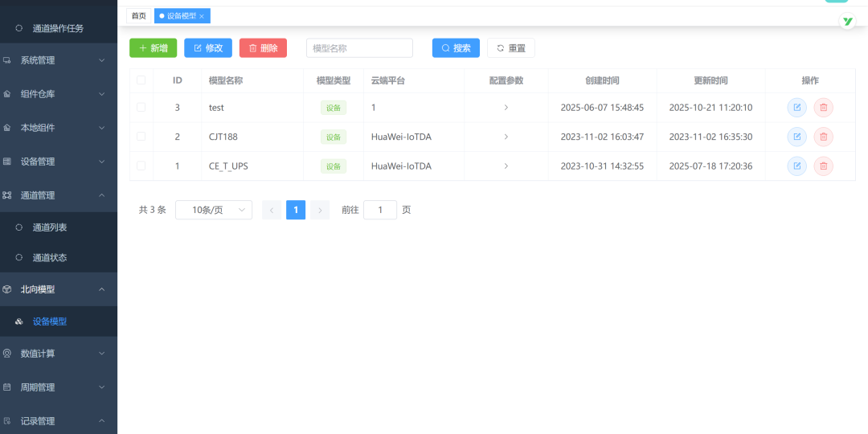Expand the 系统管理 sidebar menu
The width and height of the screenshot is (868, 434).
pyautogui.click(x=59, y=60)
